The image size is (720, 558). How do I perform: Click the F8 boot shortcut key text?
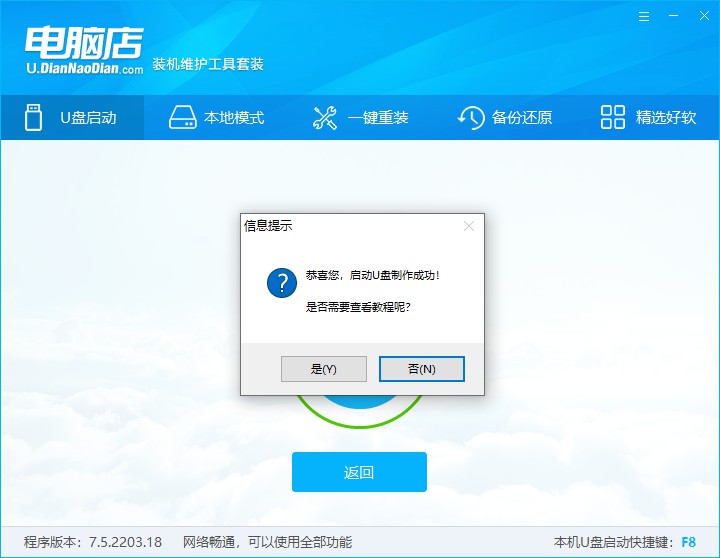click(x=688, y=542)
